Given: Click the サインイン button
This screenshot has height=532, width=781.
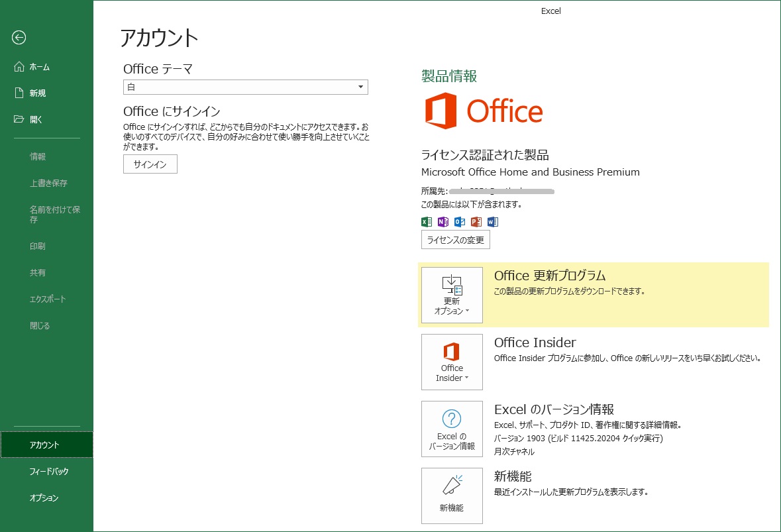Looking at the screenshot, I should point(150,164).
